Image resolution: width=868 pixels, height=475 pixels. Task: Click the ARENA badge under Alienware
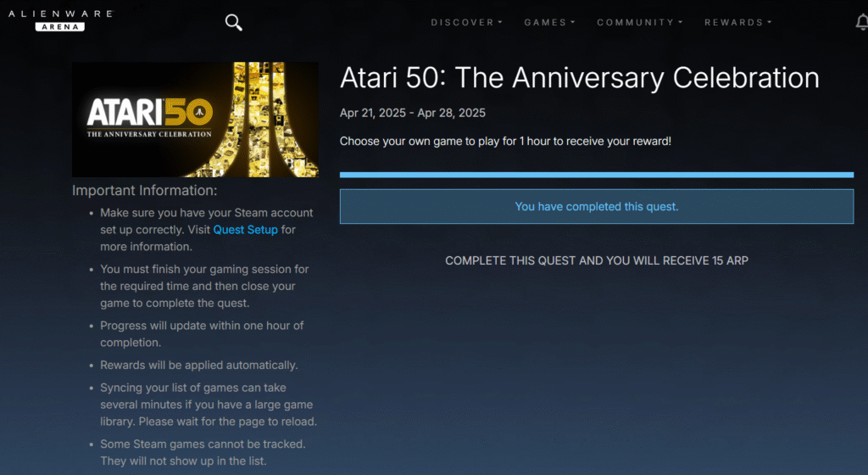(60, 26)
